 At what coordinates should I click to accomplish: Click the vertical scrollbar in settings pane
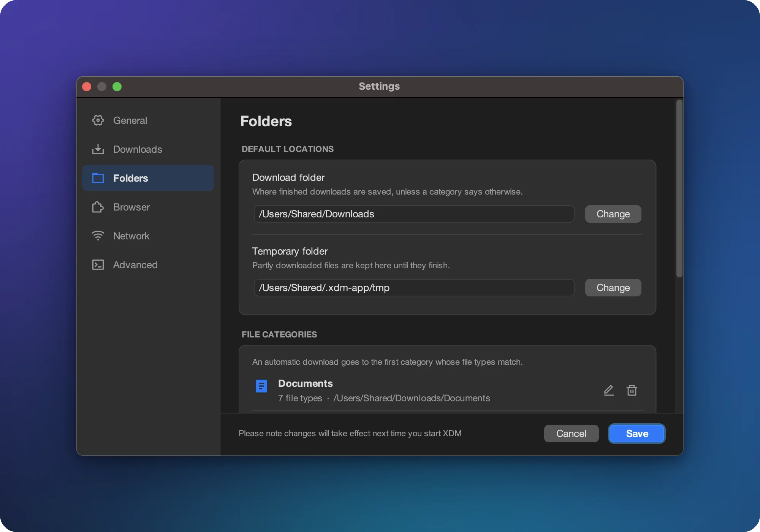tap(679, 189)
